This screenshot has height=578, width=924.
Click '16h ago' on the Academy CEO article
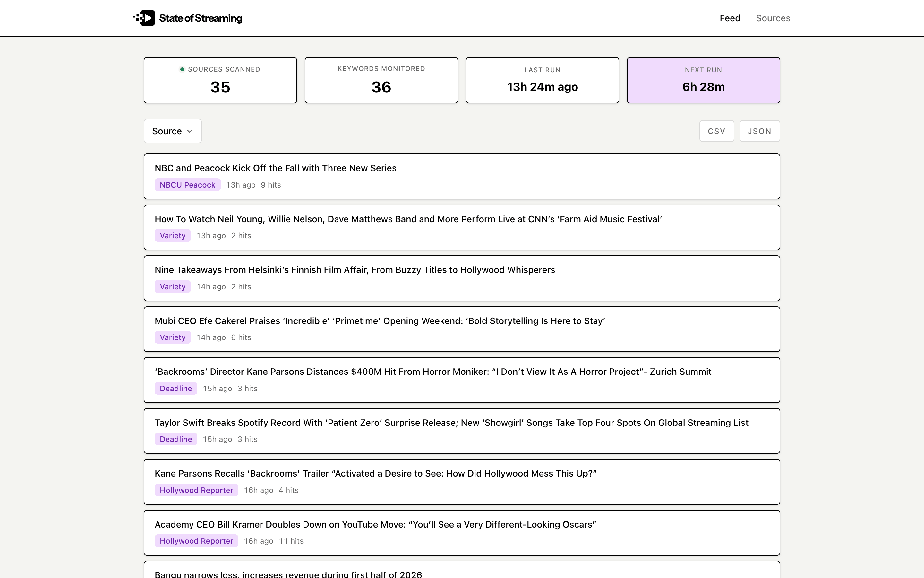pos(259,541)
